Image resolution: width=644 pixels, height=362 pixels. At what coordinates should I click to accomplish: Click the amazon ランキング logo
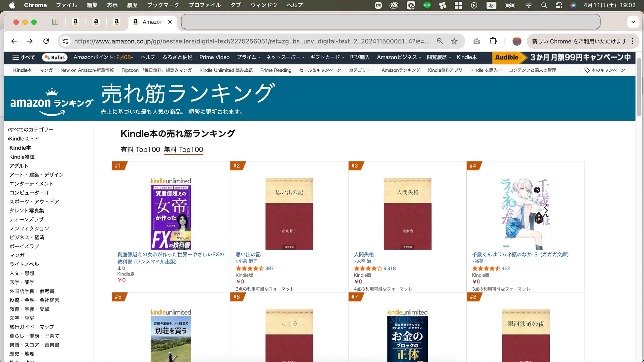click(52, 102)
